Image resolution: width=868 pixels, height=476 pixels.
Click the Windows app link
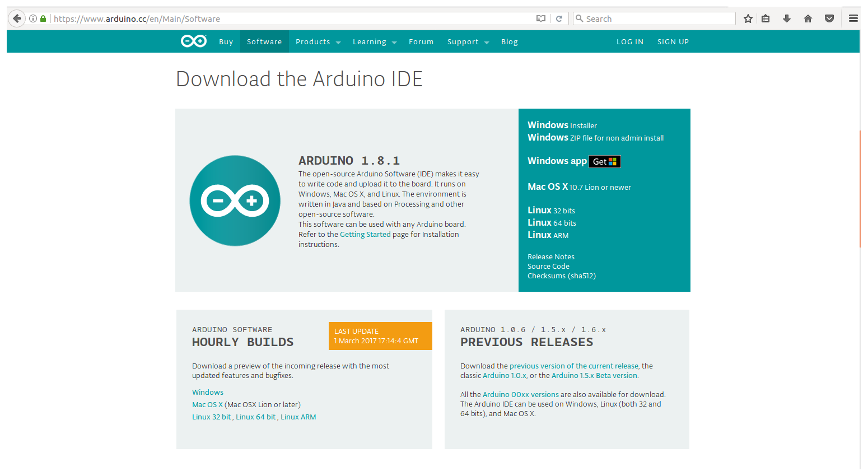[557, 161]
